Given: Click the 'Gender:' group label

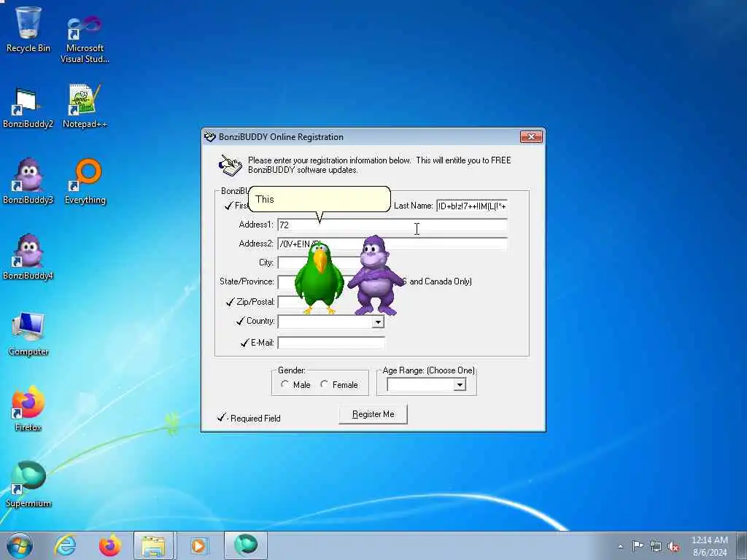Looking at the screenshot, I should pyautogui.click(x=292, y=370).
